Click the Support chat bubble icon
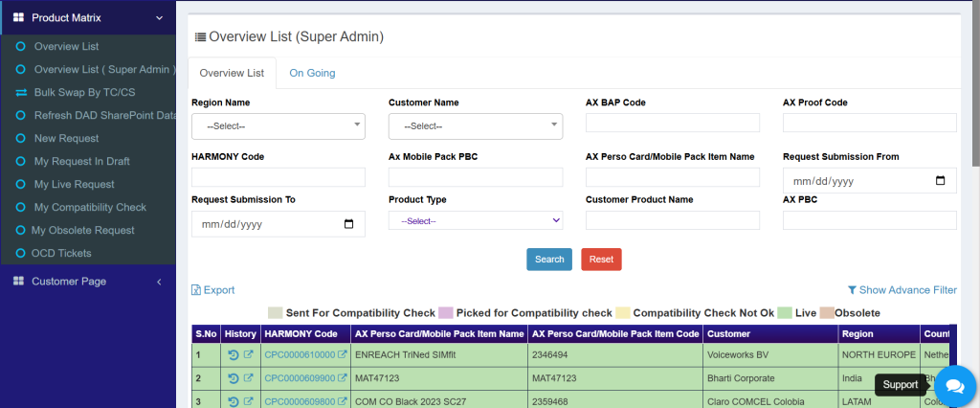The width and height of the screenshot is (980, 408). pos(953,385)
